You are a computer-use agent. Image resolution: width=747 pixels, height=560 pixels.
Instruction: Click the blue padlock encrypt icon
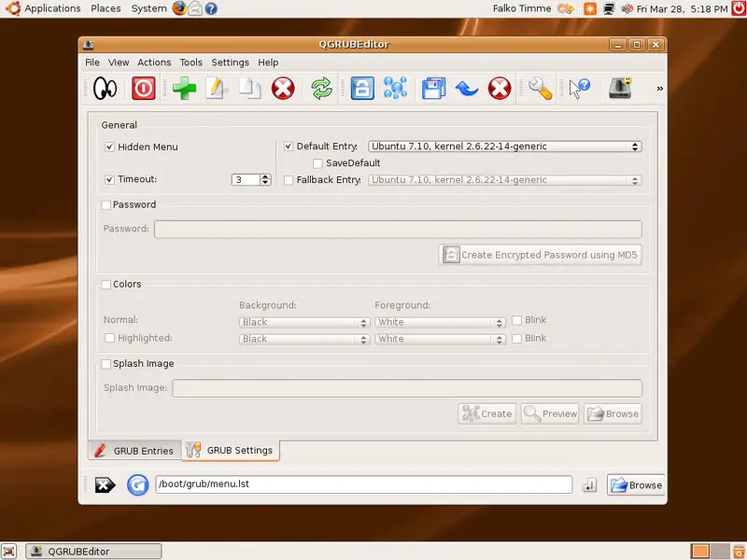[x=361, y=89]
